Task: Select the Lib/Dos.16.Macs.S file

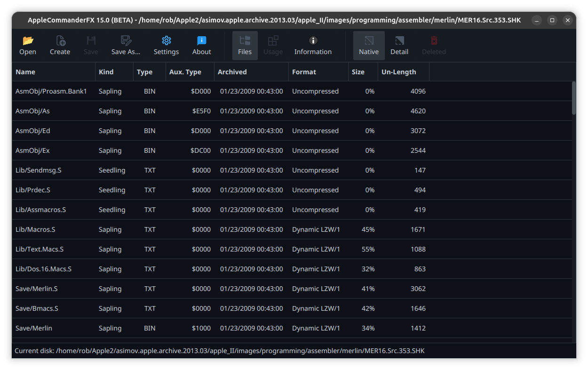Action: click(x=292, y=269)
